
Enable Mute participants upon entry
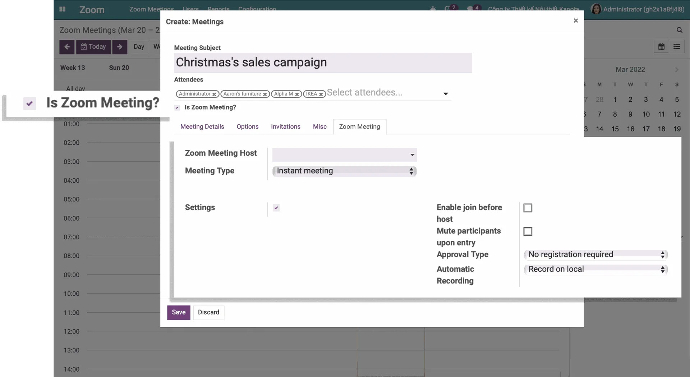pos(528,231)
